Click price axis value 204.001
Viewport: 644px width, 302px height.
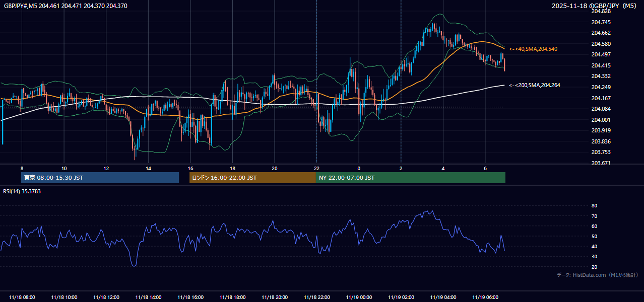tap(601, 120)
